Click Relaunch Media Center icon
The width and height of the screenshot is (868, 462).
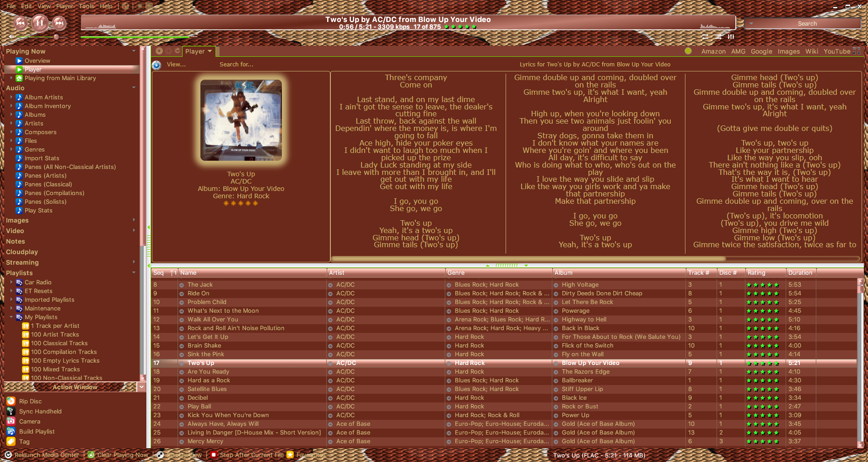tap(8, 455)
